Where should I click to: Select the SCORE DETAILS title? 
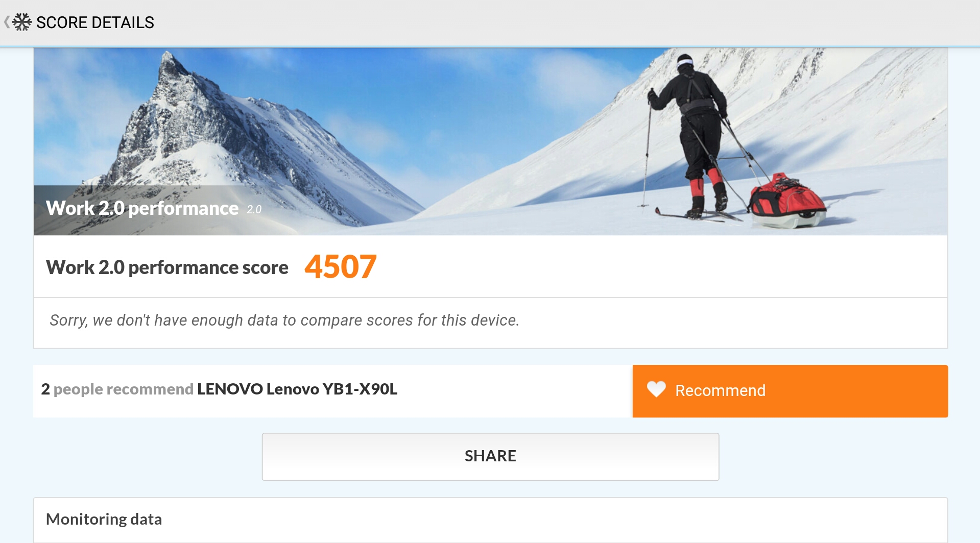pyautogui.click(x=95, y=22)
